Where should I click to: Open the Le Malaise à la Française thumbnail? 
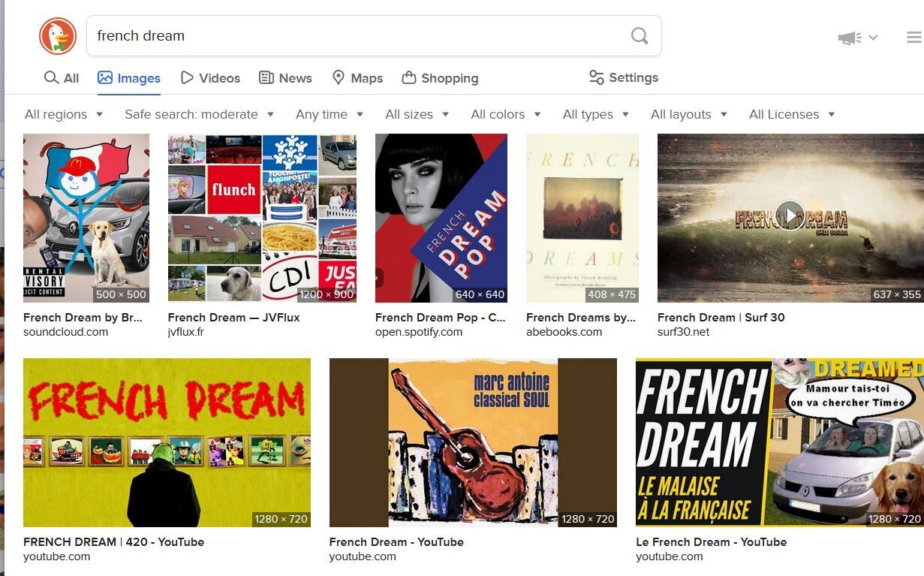point(780,442)
